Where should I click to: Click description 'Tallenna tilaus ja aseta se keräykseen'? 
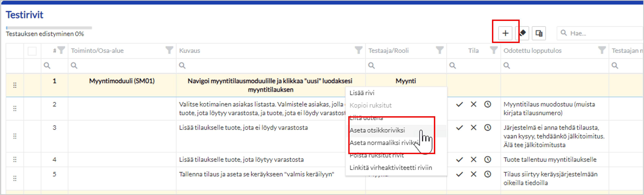(256, 174)
